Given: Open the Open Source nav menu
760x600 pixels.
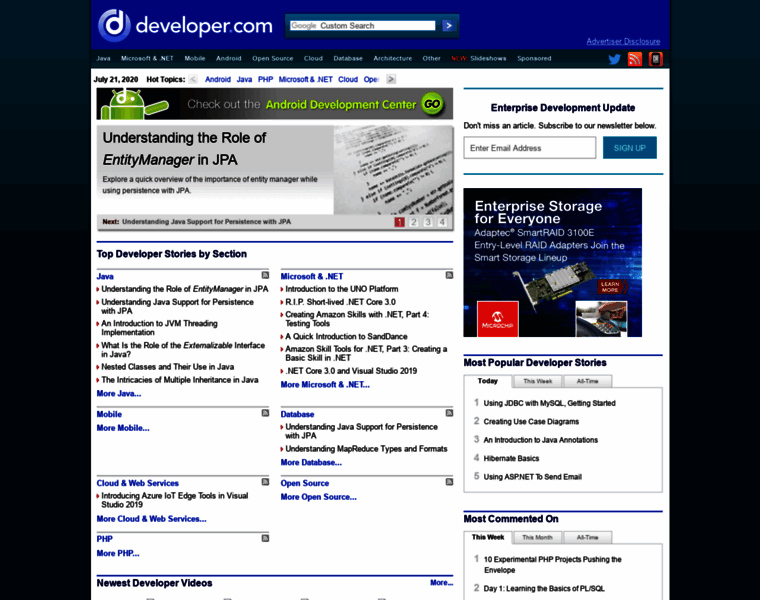Looking at the screenshot, I should click(272, 58).
